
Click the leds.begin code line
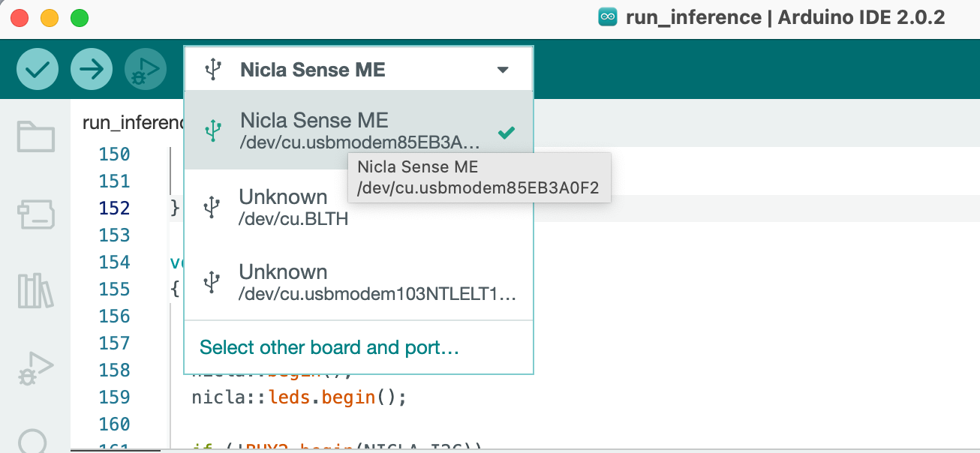pyautogui.click(x=299, y=397)
